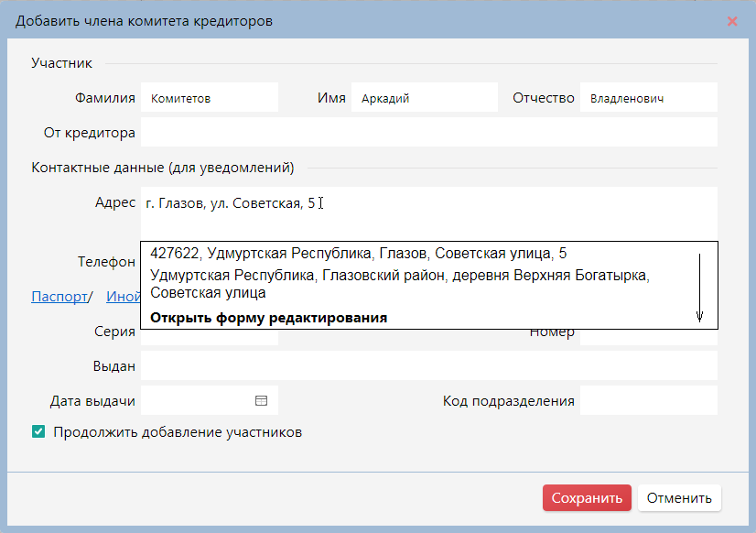Focus the Выдан input field
The image size is (756, 533).
tap(428, 366)
